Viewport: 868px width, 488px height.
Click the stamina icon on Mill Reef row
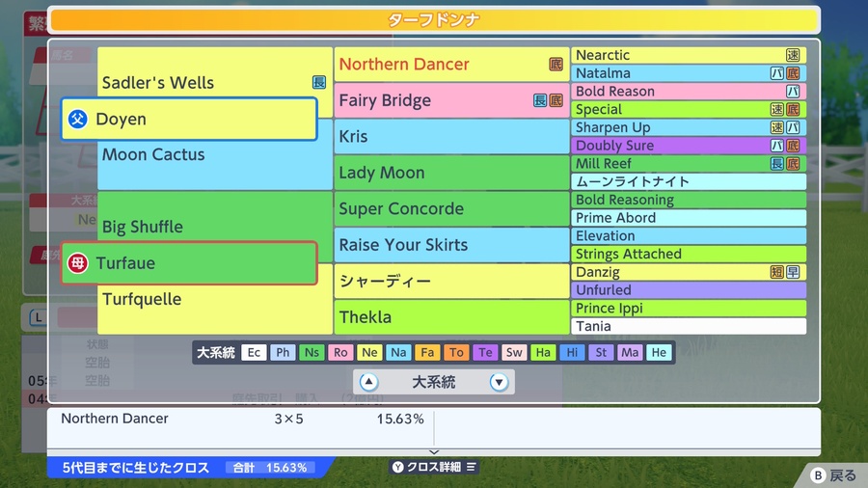[777, 164]
